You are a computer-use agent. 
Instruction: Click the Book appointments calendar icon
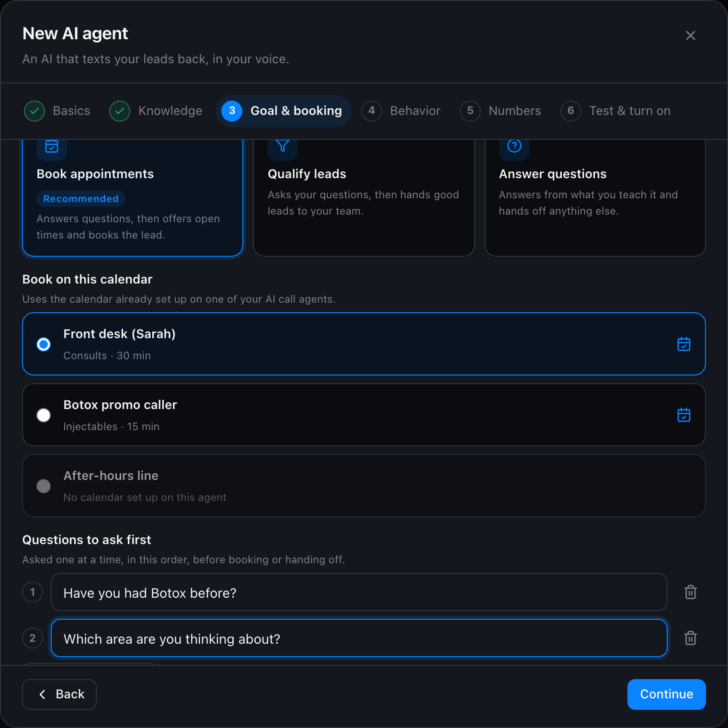point(52,147)
